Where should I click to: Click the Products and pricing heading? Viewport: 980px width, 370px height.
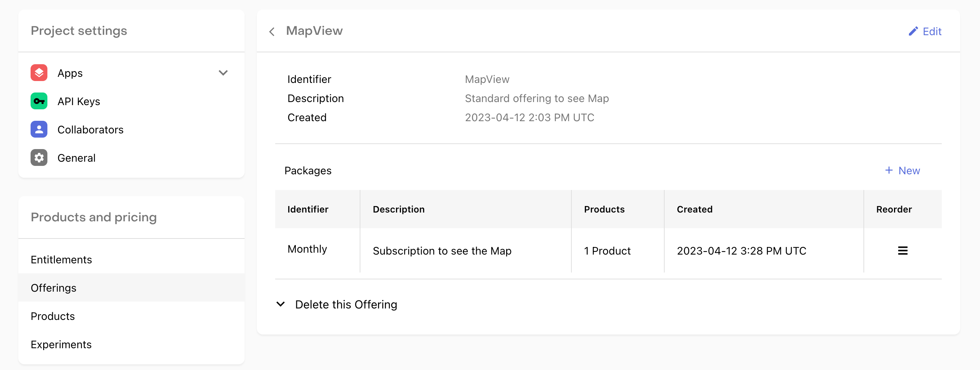pos(94,217)
